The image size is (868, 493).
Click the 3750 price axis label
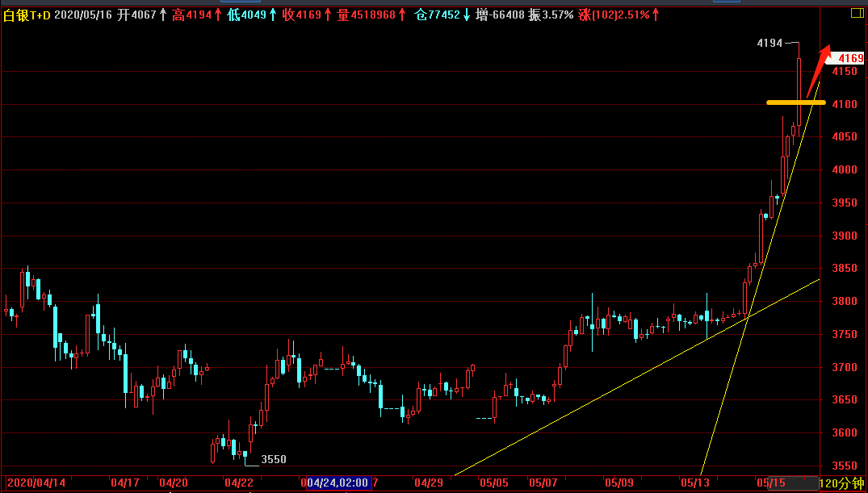click(x=845, y=335)
